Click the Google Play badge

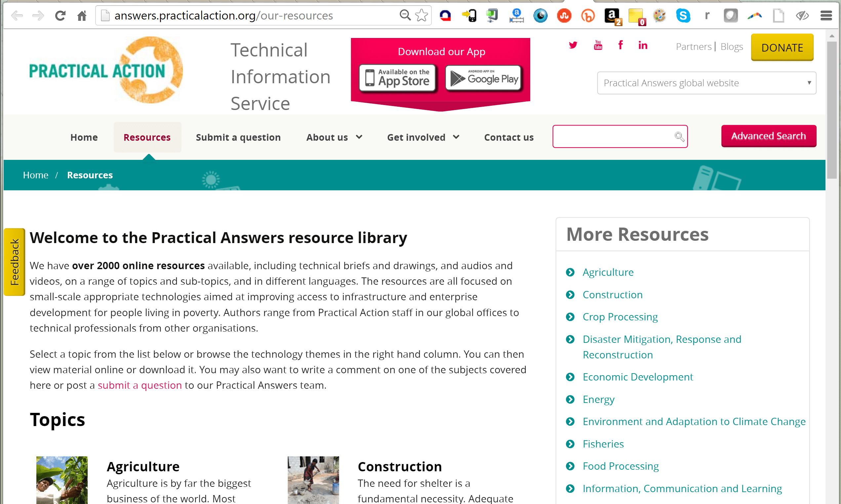(x=483, y=78)
